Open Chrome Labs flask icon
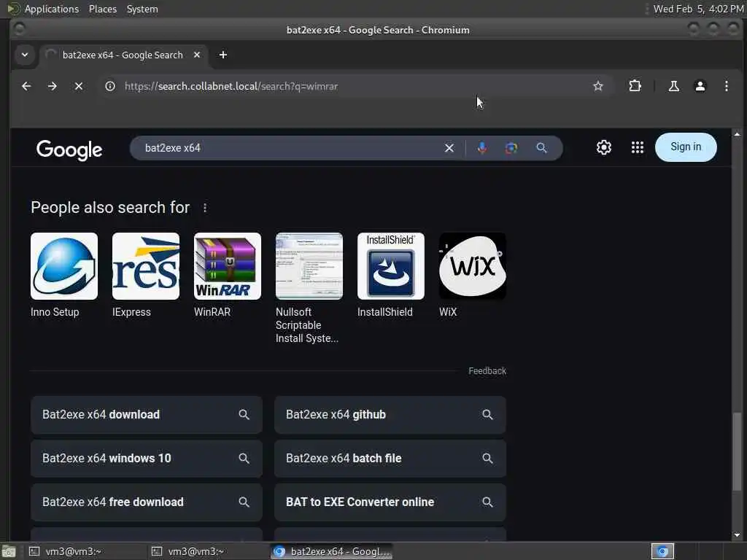The image size is (747, 560). tap(673, 86)
